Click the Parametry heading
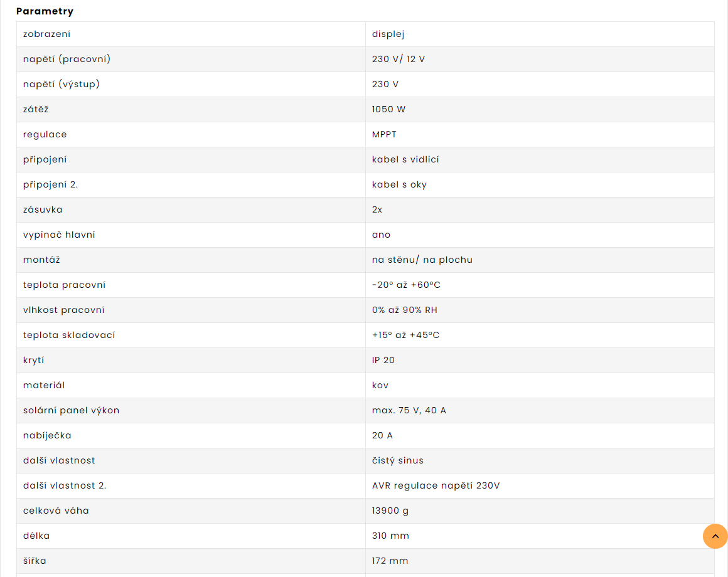Image resolution: width=728 pixels, height=577 pixels. pyautogui.click(x=45, y=11)
